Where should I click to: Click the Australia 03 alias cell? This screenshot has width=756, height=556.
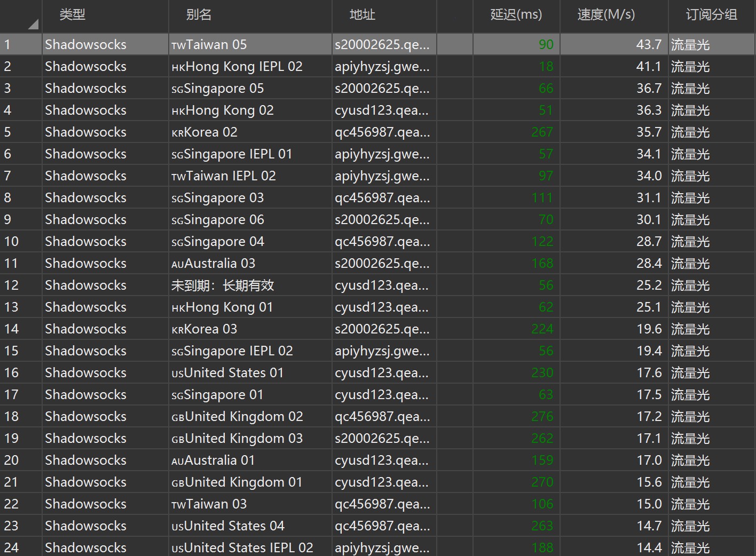[214, 264]
